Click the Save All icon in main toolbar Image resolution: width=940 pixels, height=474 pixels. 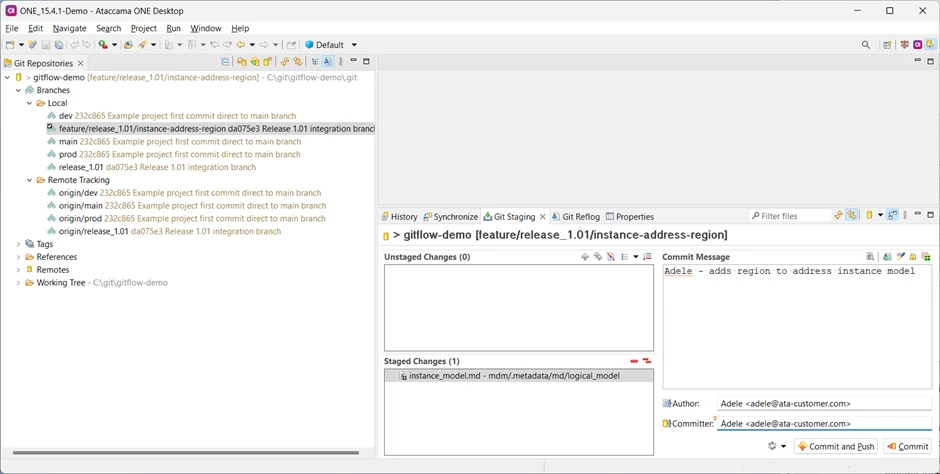[x=58, y=45]
